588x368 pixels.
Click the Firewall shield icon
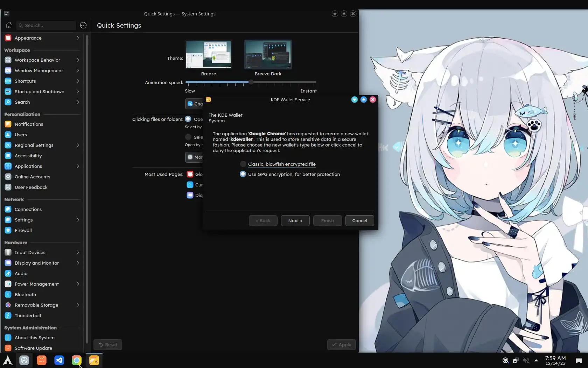pyautogui.click(x=8, y=230)
